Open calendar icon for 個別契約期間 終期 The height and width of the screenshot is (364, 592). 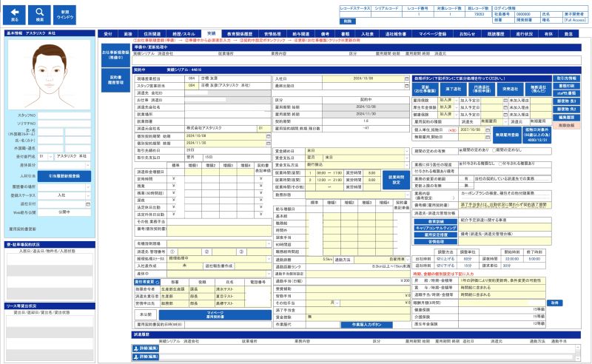(269, 144)
